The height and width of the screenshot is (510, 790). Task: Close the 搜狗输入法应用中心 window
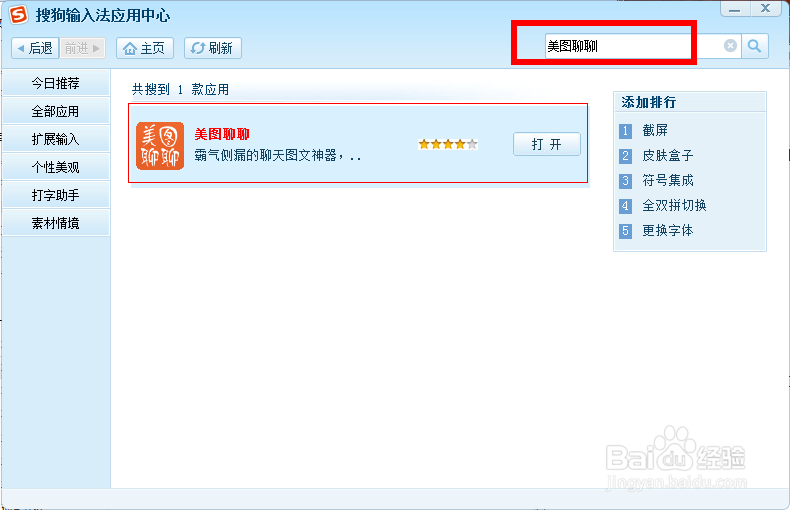pyautogui.click(x=766, y=9)
